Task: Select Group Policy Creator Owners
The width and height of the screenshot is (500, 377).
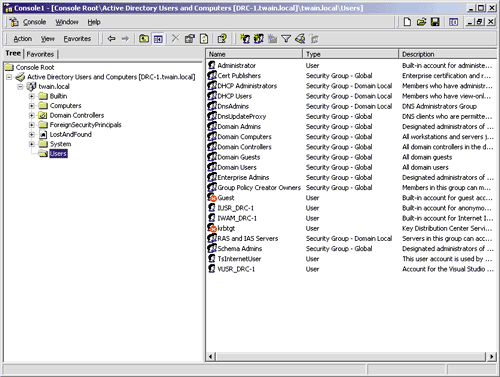Action: (x=259, y=188)
